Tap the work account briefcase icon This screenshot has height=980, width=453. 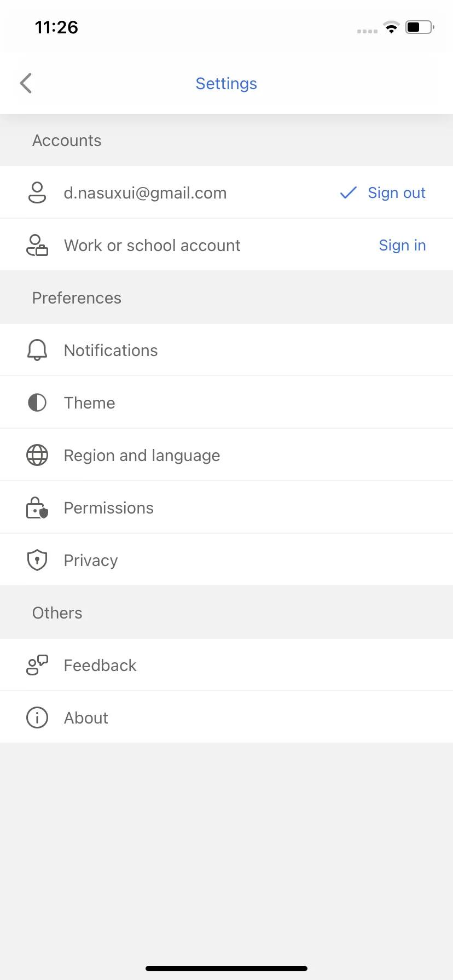point(37,245)
